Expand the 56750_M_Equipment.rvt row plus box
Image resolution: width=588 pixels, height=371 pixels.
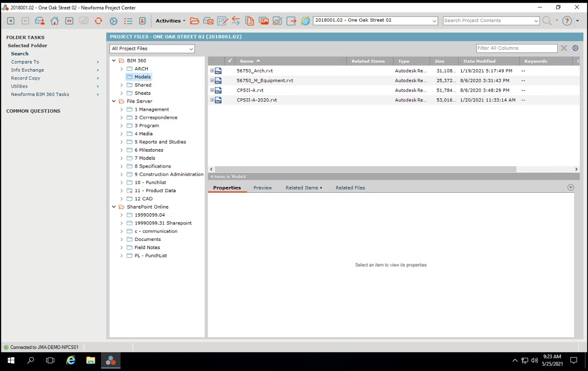click(212, 80)
